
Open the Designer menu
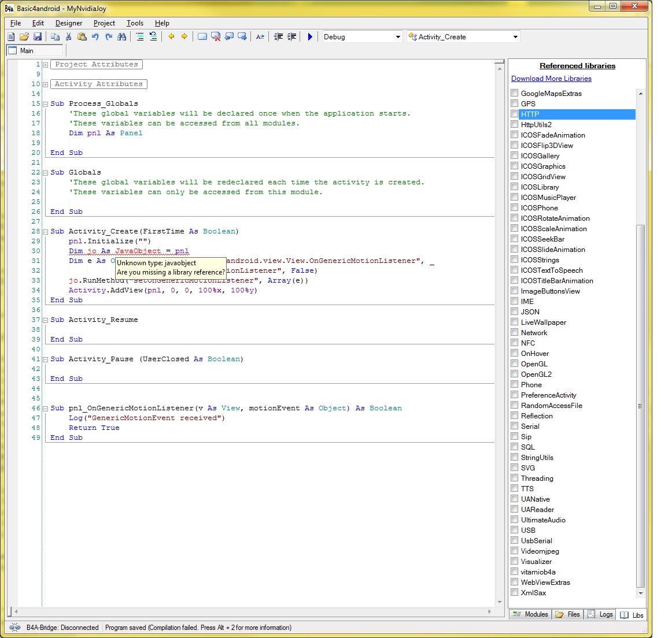(x=68, y=23)
